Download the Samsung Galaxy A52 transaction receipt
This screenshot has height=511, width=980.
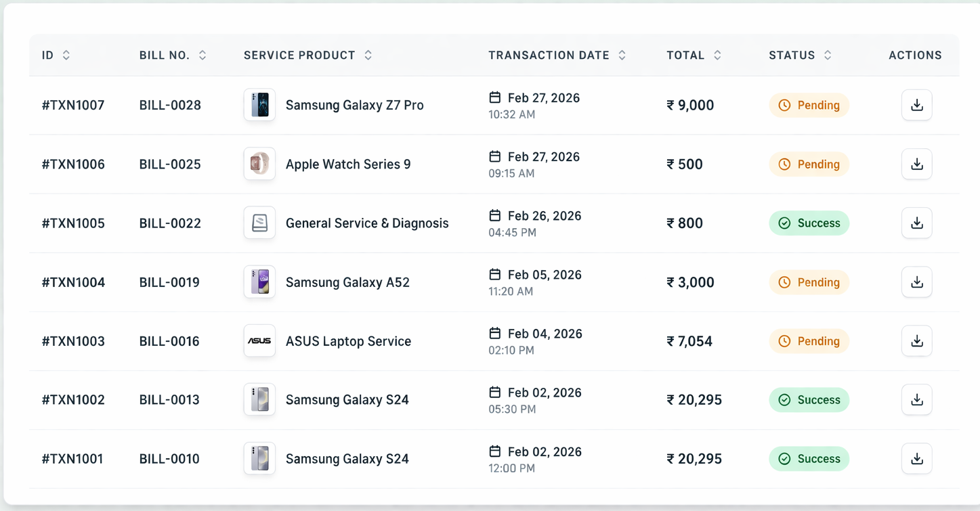[x=916, y=282]
